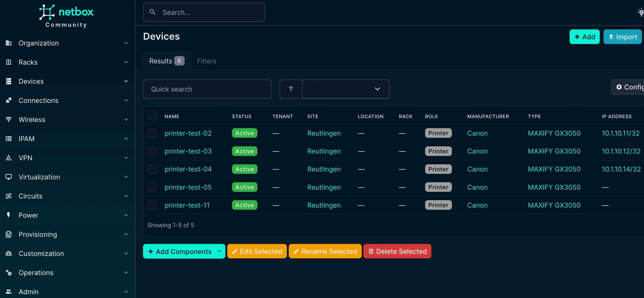
Task: Open the printer-test-04 device link
Action: click(188, 169)
